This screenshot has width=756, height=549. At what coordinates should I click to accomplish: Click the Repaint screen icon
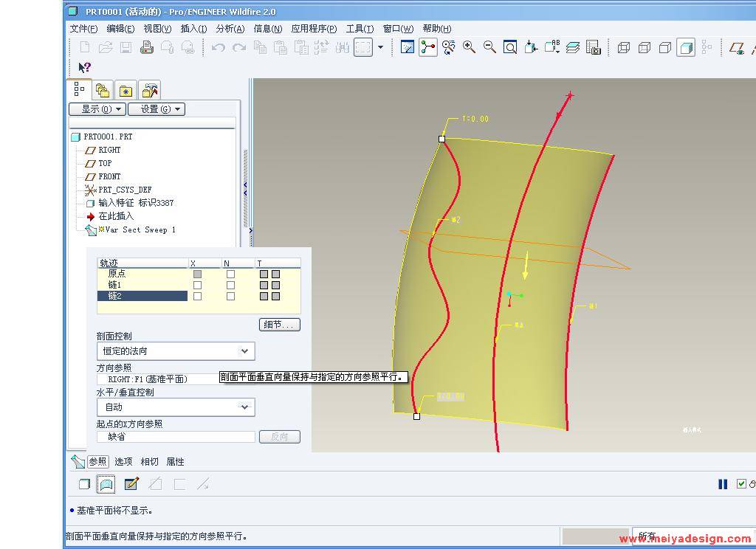[x=408, y=47]
